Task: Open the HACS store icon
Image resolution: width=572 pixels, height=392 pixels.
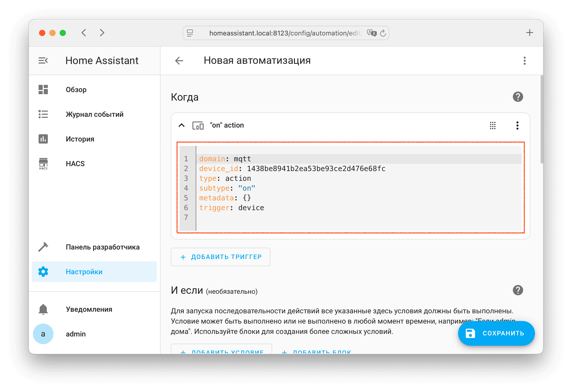Action: click(x=43, y=164)
